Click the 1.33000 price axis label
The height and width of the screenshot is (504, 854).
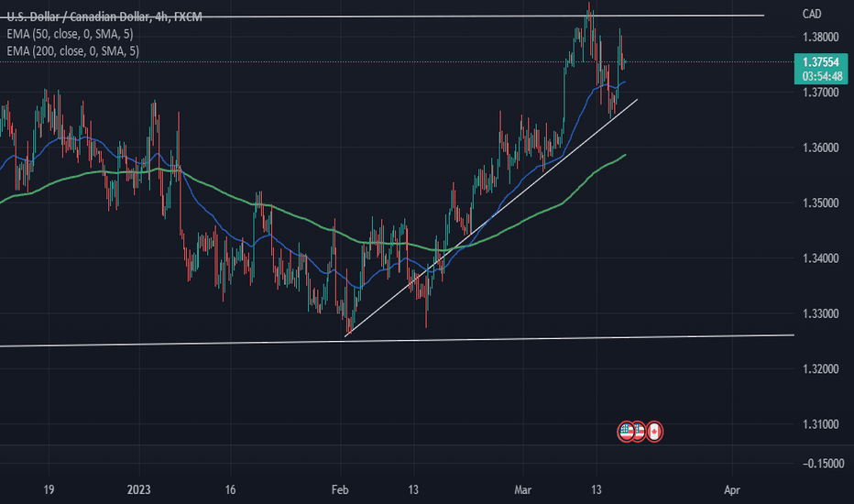821,313
